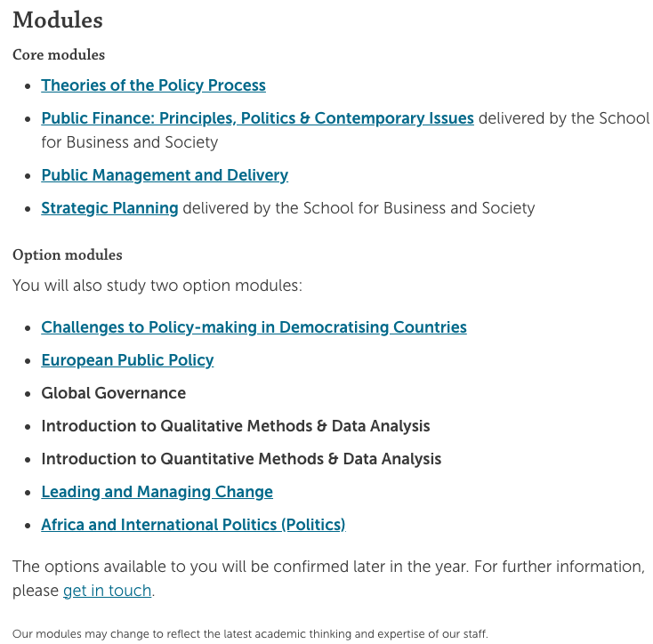Click the 'Our modules may change' disclaimer text
This screenshot has height=644, width=653.
tap(250, 634)
